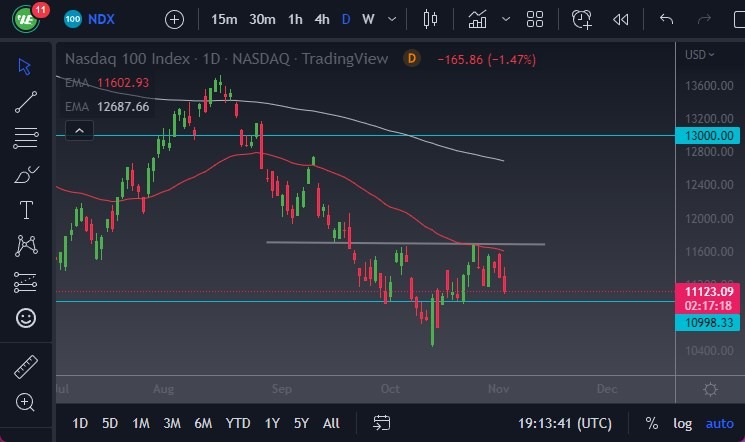Open the prediction and measurement tools
The image size is (745, 442).
26,282
